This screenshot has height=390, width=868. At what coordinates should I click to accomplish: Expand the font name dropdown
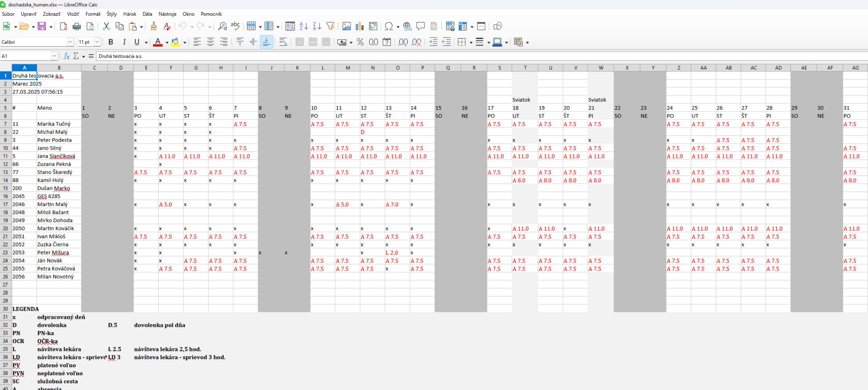70,42
